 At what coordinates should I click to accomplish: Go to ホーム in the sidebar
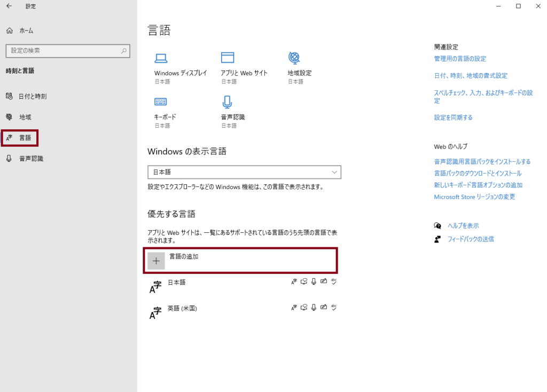26,31
